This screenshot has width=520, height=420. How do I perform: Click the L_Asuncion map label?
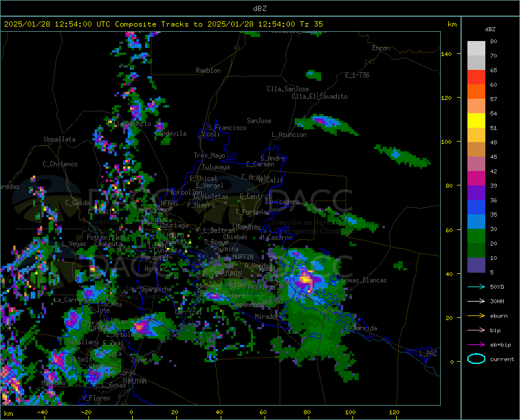click(x=289, y=135)
